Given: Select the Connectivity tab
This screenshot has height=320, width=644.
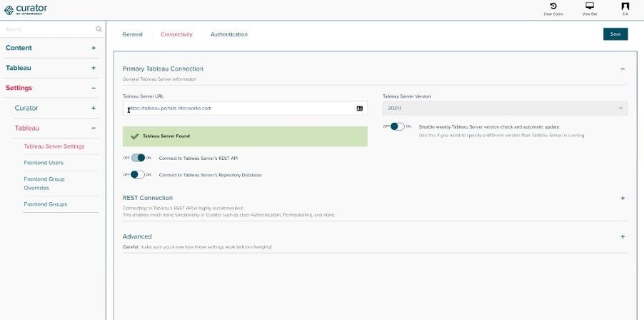Looking at the screenshot, I should click(x=176, y=34).
